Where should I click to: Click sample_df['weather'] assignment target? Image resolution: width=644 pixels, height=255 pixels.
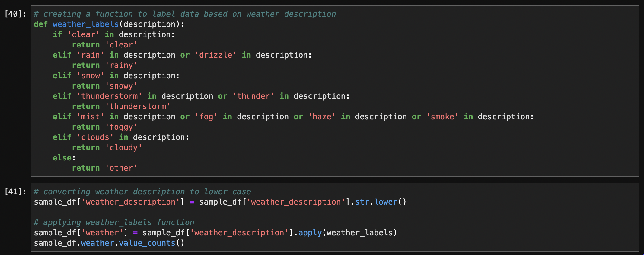click(81, 233)
